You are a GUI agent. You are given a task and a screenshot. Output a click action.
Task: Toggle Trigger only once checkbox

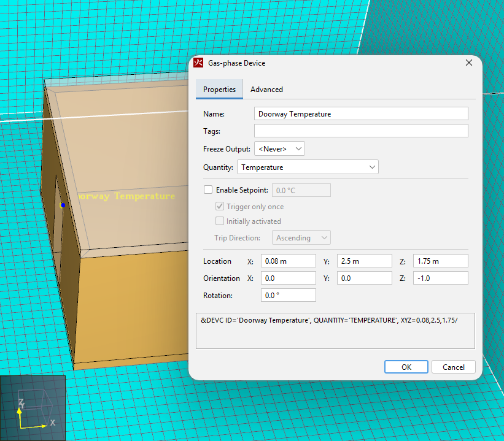coord(220,206)
